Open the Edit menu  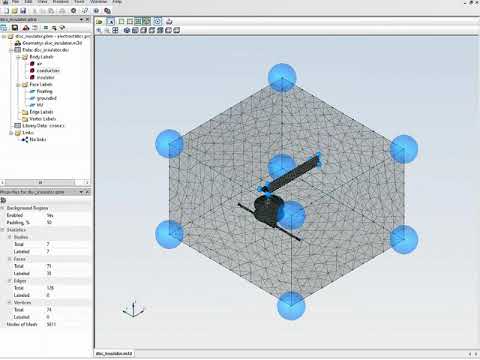[x=29, y=2]
